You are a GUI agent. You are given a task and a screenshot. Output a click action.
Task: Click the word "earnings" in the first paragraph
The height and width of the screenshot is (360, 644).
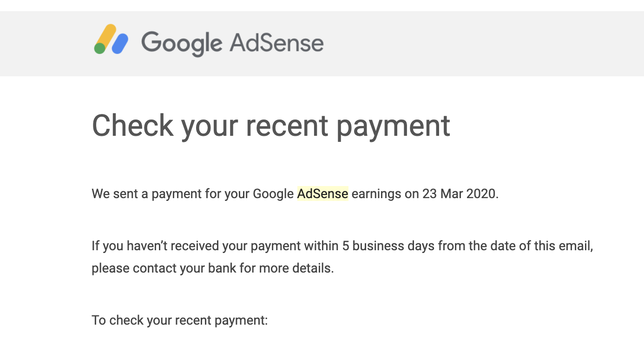376,194
